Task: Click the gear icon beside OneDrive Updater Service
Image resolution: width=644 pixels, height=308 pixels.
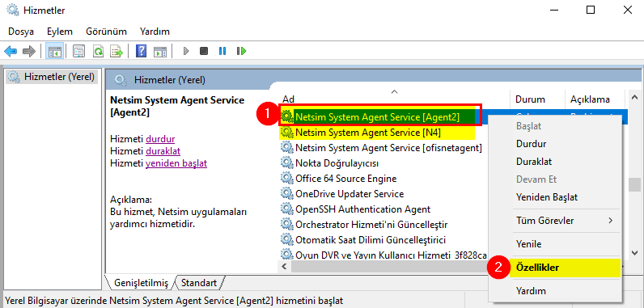Action: click(x=286, y=193)
